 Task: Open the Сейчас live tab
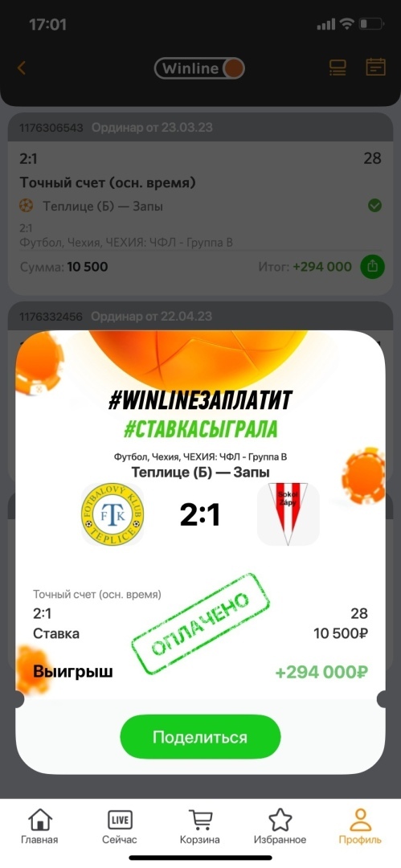pos(121,827)
